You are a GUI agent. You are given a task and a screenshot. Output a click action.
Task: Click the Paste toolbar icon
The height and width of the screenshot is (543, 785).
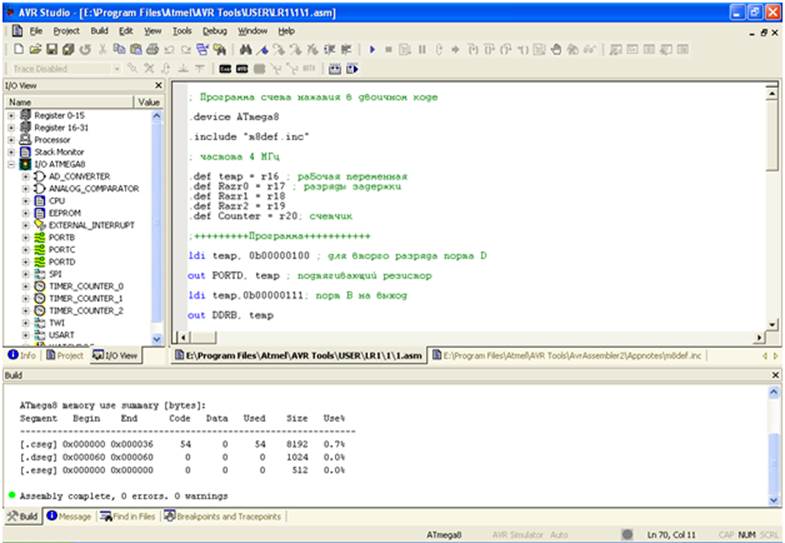click(136, 49)
